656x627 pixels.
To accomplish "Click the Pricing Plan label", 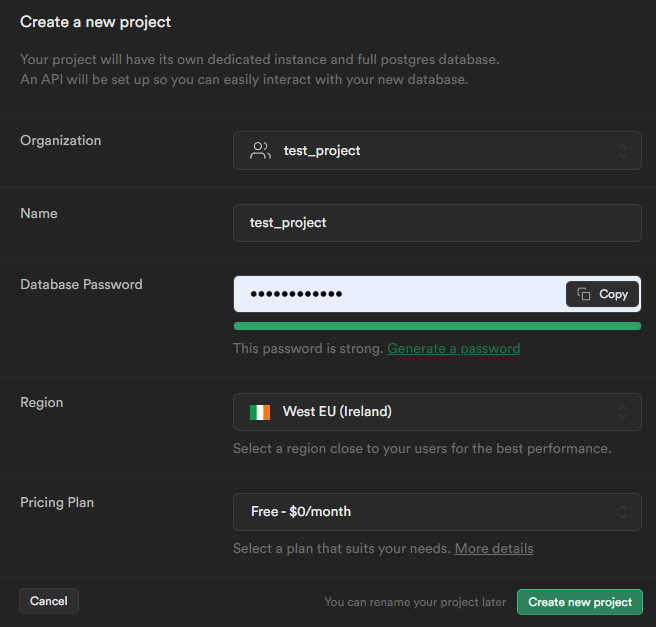I will point(57,502).
